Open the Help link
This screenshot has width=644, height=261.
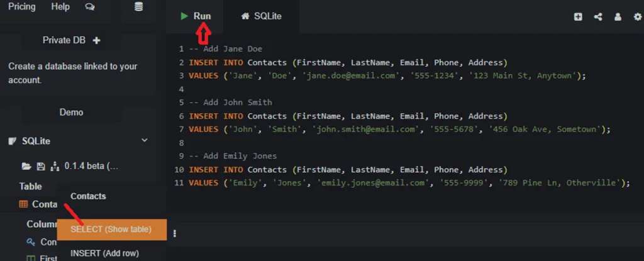point(60,7)
